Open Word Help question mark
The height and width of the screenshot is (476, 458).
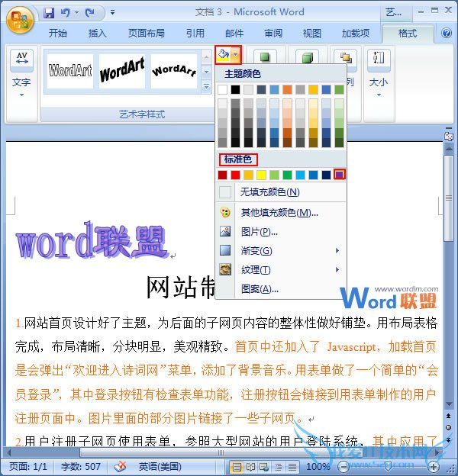446,33
